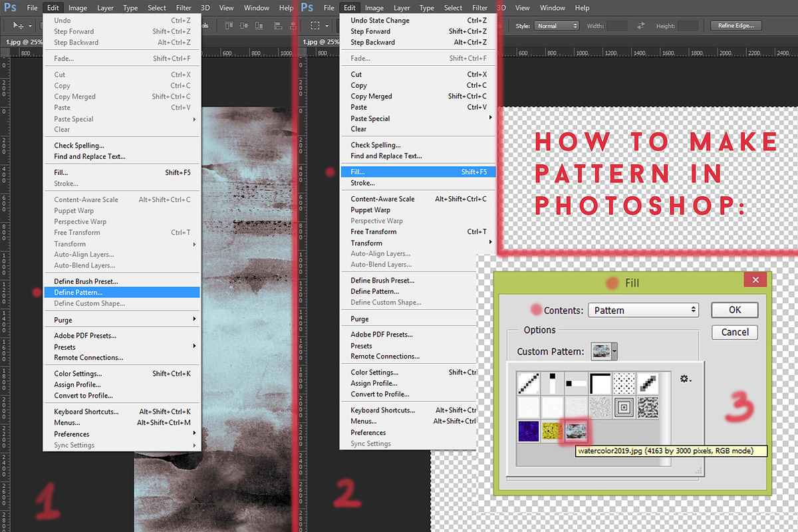Image resolution: width=798 pixels, height=532 pixels.
Task: Click the Photoshop Ps logo in the left window
Action: pos(9,7)
